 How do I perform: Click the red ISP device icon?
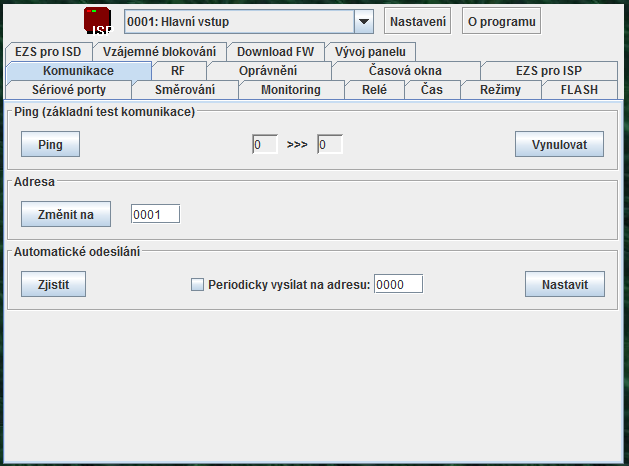(x=97, y=21)
